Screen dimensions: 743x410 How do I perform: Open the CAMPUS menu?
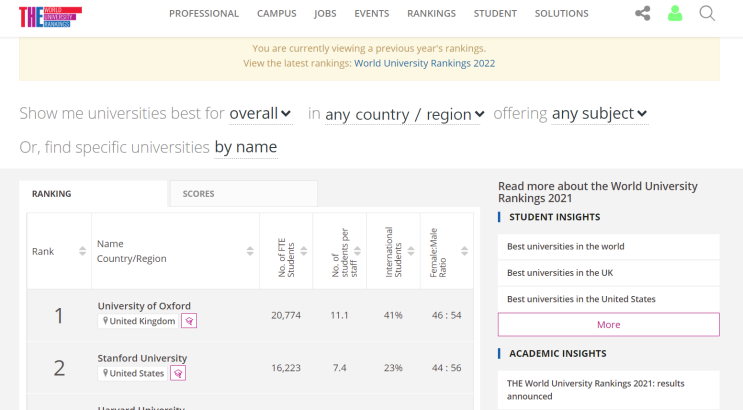click(277, 14)
